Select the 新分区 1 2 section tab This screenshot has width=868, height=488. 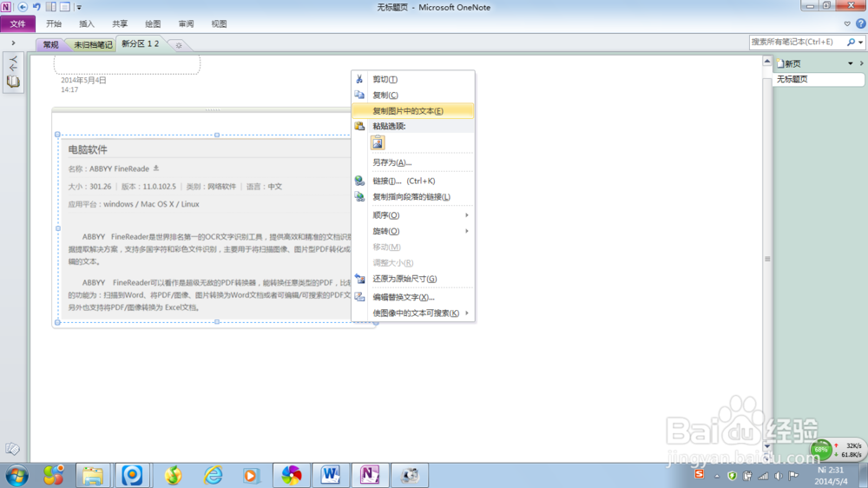pyautogui.click(x=140, y=43)
